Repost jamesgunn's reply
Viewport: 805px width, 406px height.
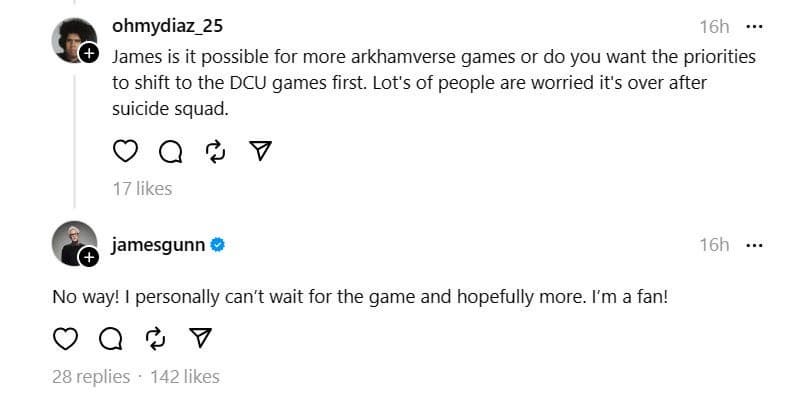pos(156,339)
